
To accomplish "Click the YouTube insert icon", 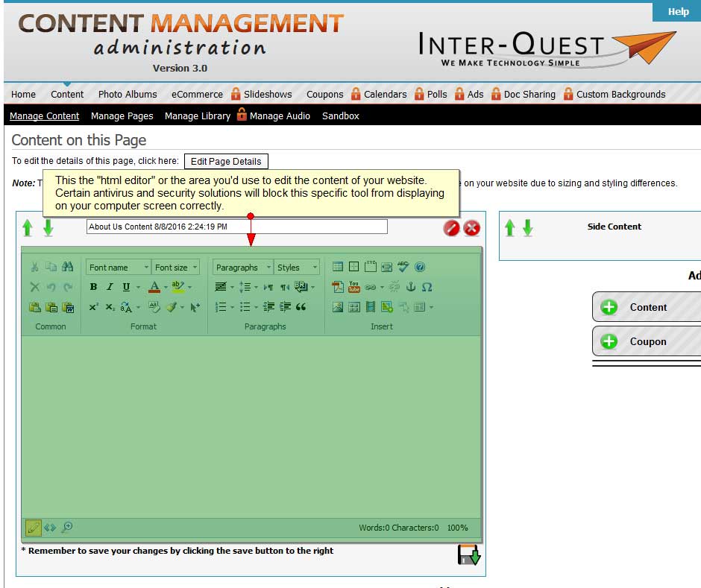I will point(353,287).
